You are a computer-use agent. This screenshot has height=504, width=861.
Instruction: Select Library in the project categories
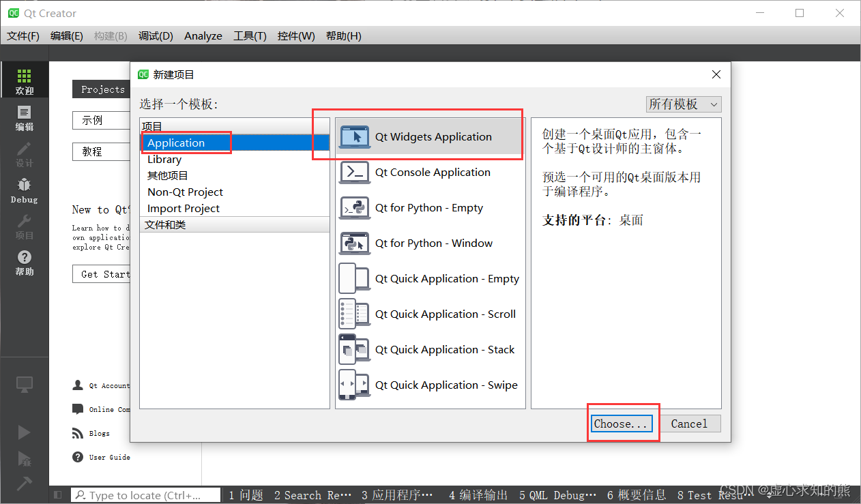(x=235, y=159)
